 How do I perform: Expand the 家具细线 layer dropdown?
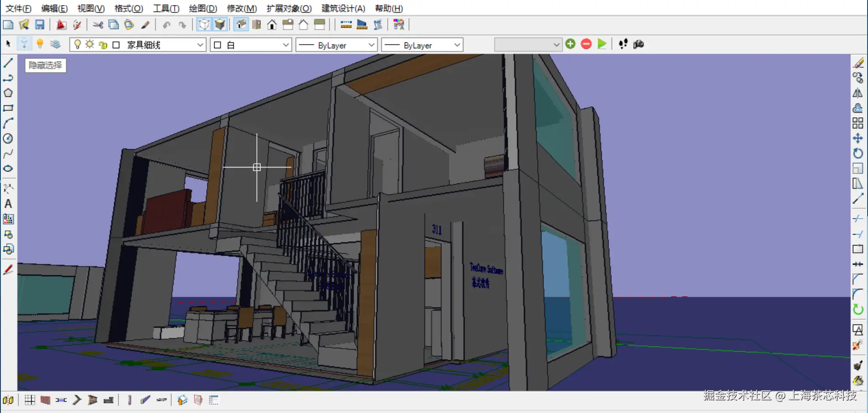pyautogui.click(x=200, y=45)
